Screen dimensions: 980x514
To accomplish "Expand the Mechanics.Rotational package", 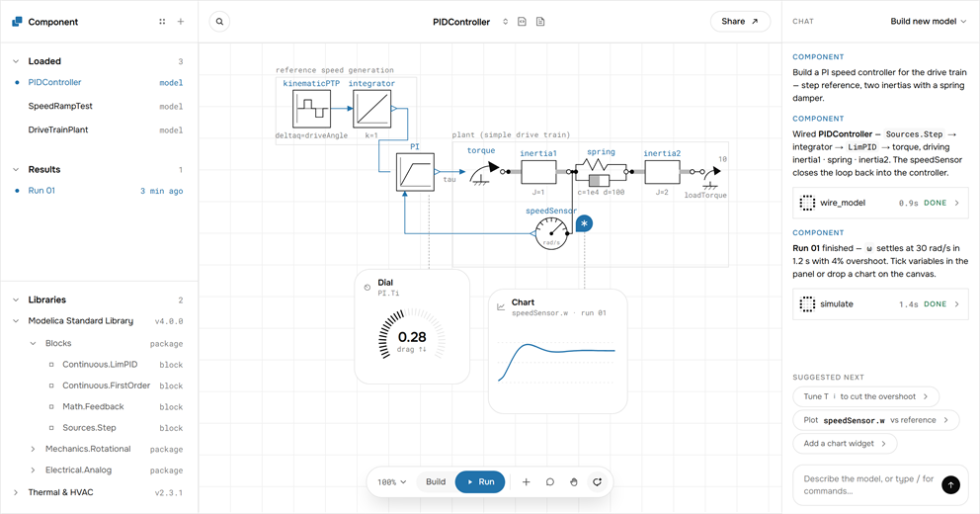I will tap(34, 449).
